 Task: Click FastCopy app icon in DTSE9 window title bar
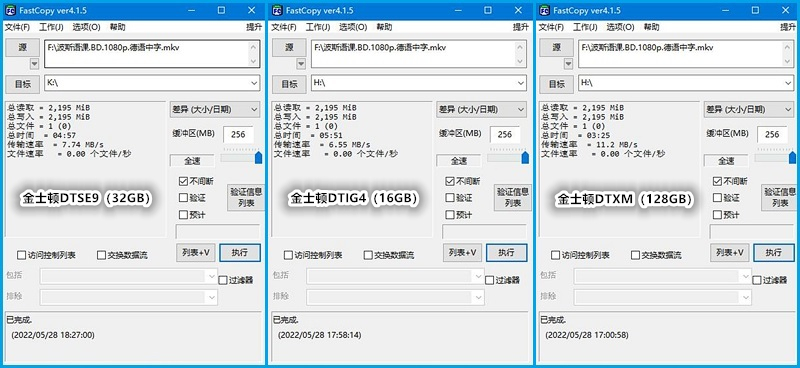[11, 10]
